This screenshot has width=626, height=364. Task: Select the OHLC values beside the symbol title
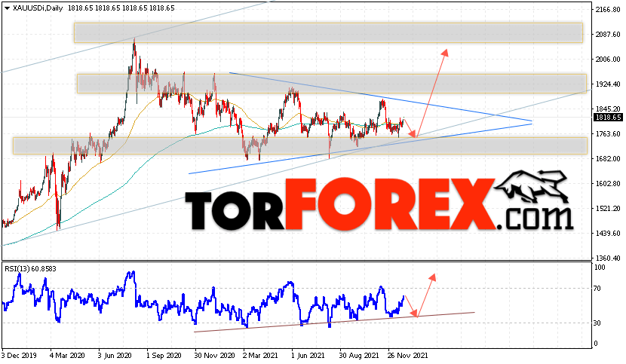[121, 8]
